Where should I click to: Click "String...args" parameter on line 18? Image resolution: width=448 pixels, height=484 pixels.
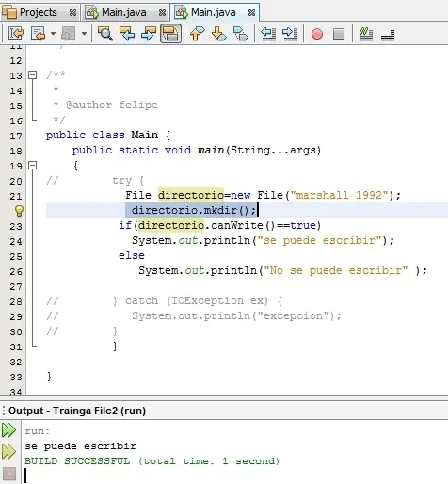[x=273, y=150]
